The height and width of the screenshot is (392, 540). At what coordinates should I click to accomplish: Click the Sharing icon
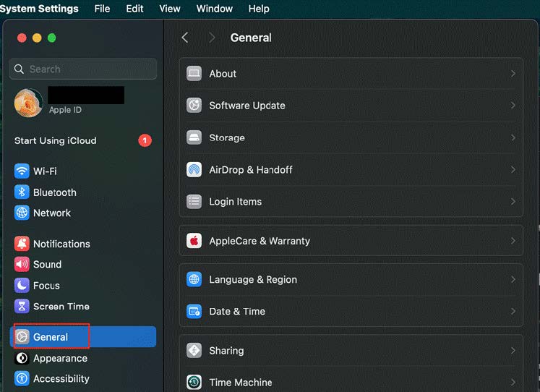[194, 350]
